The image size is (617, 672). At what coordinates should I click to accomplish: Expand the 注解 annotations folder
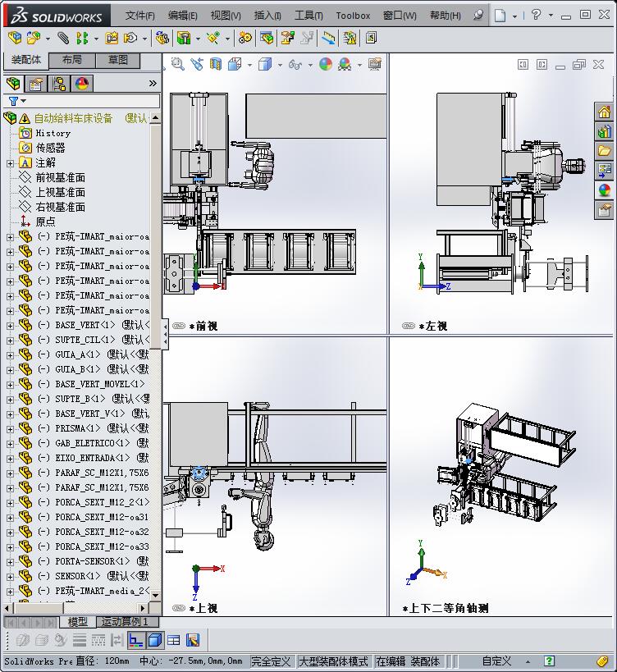click(11, 163)
